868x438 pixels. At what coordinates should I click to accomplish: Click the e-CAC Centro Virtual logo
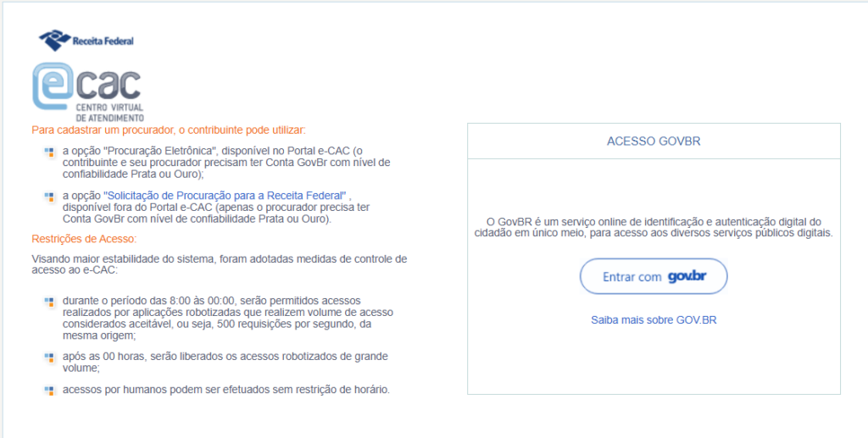[87, 91]
